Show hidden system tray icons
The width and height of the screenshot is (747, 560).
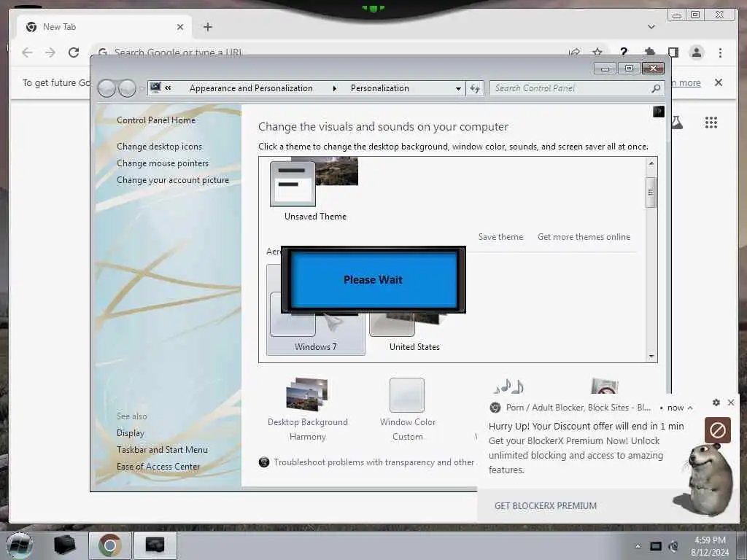(x=638, y=546)
